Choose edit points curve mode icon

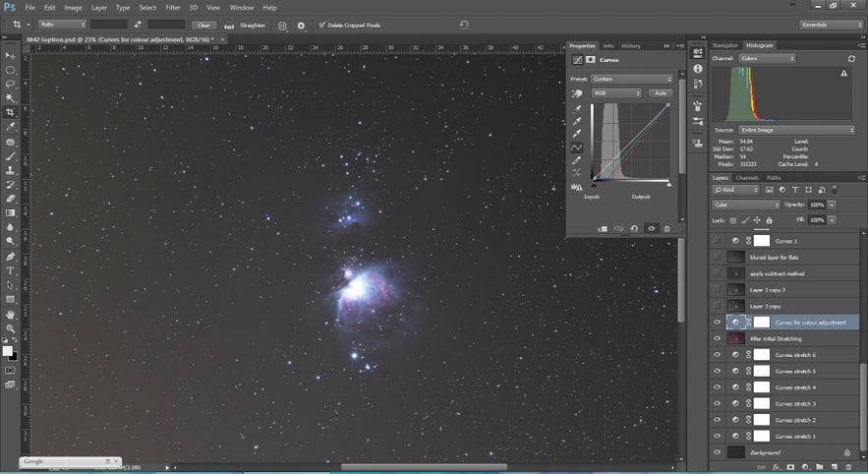coord(576,148)
